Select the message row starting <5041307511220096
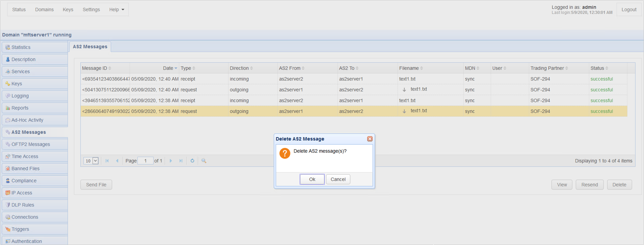Viewport: 644px width, 245px height. click(x=354, y=90)
